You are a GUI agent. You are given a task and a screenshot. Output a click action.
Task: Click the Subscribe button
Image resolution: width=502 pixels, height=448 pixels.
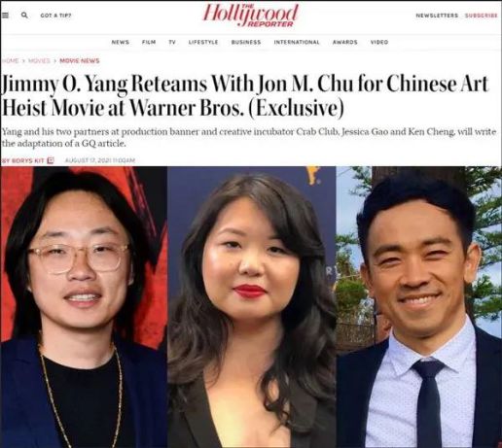tap(482, 16)
